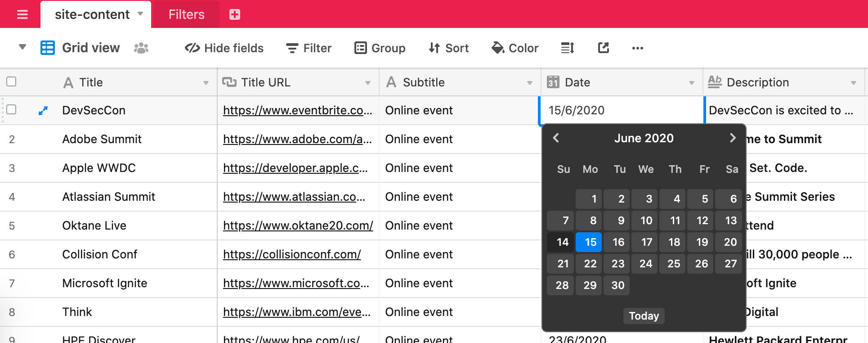This screenshot has height=343, width=868.
Task: Go to previous month in calendar
Action: pyautogui.click(x=556, y=138)
